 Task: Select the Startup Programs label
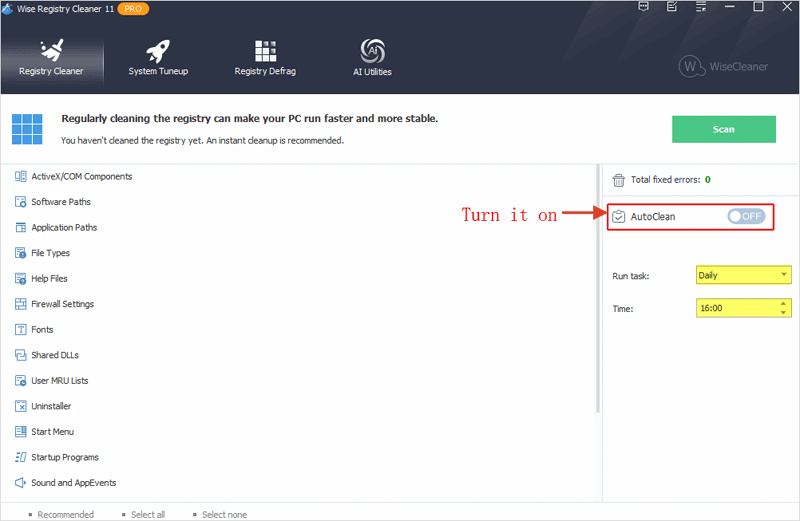tap(65, 457)
